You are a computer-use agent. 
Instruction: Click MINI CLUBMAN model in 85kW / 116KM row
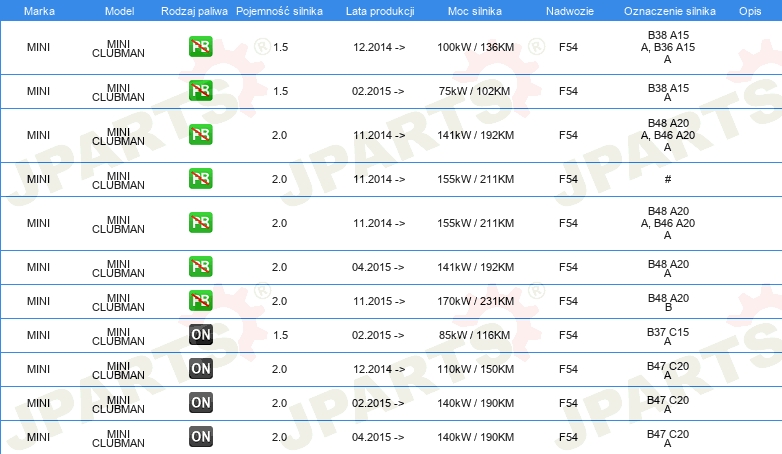118,336
